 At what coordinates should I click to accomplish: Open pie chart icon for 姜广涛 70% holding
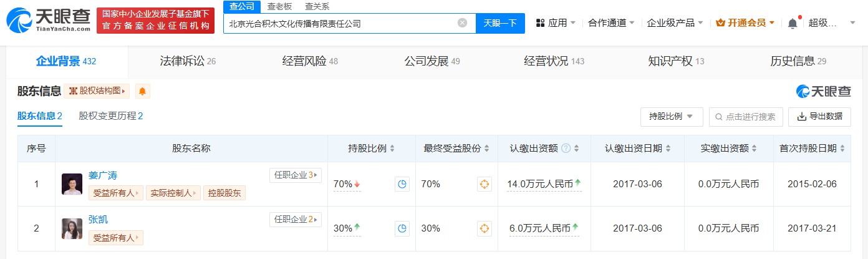[x=402, y=184]
